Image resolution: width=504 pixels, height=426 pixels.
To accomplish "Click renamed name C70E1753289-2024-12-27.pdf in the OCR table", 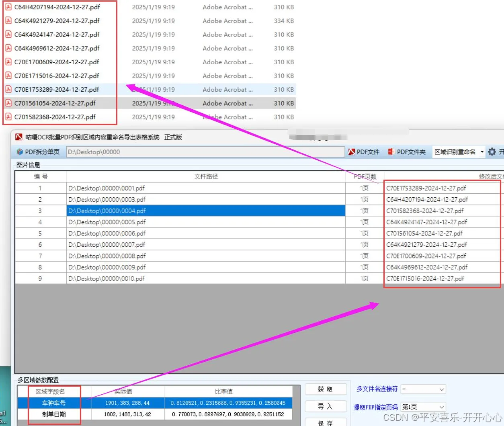I will [x=426, y=188].
